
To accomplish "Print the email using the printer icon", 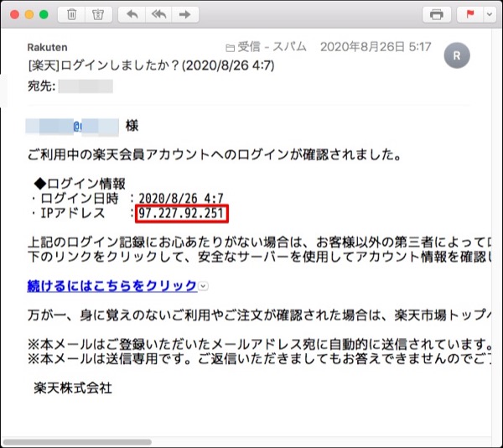I will point(437,14).
